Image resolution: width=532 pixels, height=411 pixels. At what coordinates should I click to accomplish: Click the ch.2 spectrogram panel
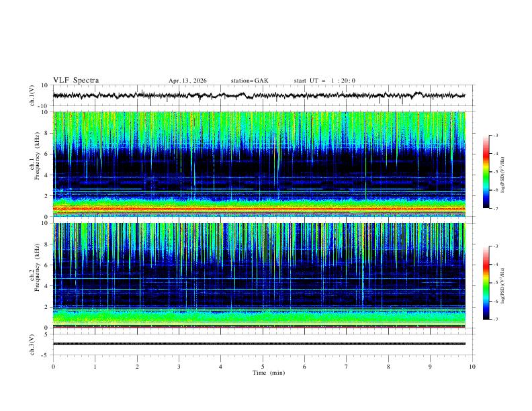click(x=259, y=275)
